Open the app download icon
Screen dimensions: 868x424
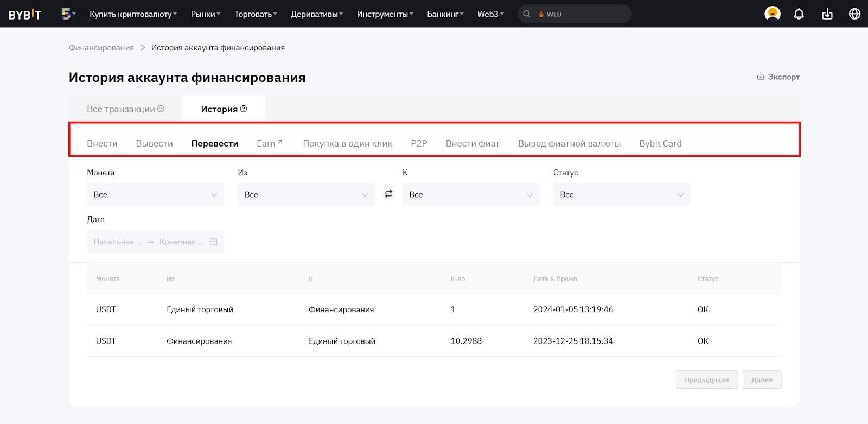(827, 14)
